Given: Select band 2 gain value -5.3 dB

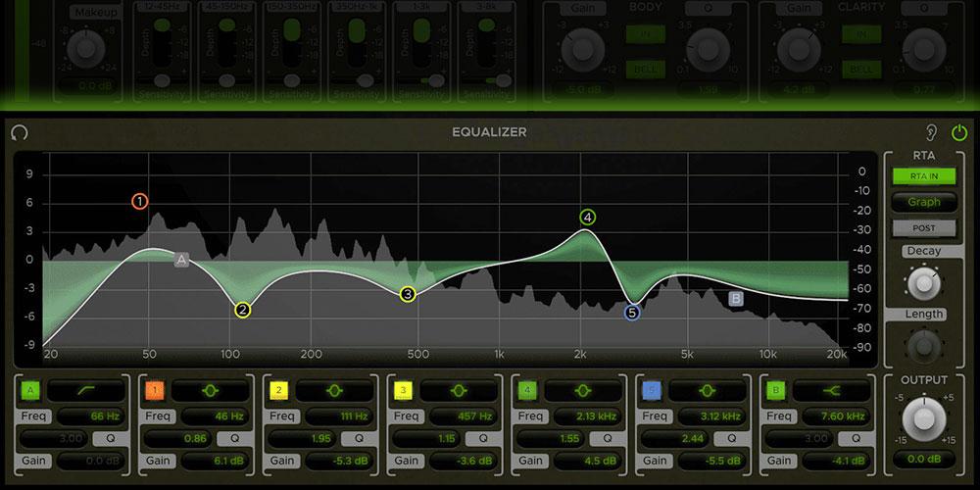Looking at the screenshot, I should pyautogui.click(x=340, y=462).
